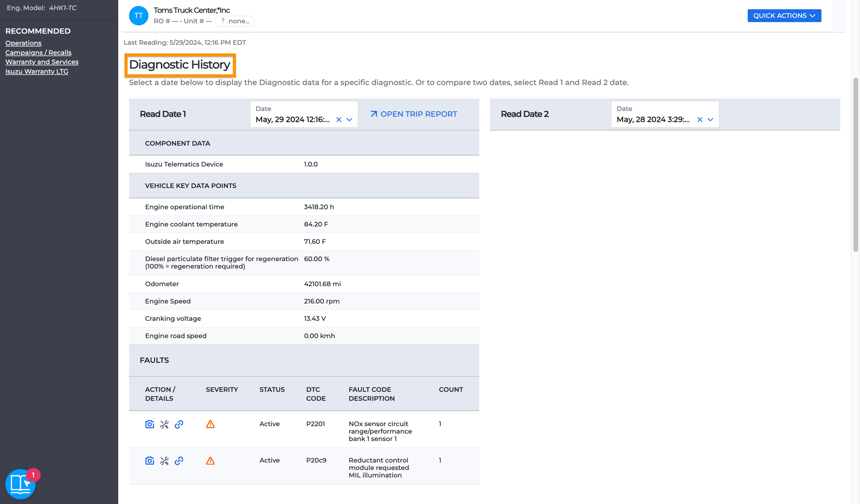Click the Engine coolant temperature row label
Image resolution: width=860 pixels, height=504 pixels.
click(x=191, y=224)
